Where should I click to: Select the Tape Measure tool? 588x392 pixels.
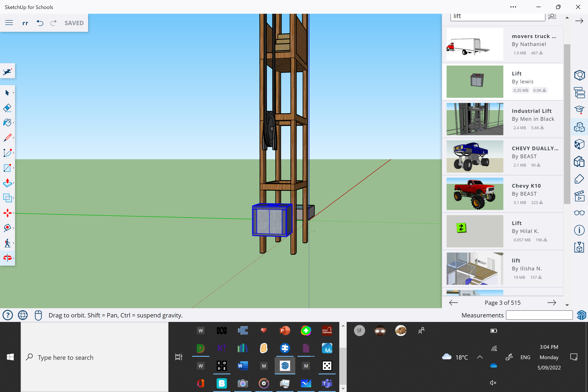[7, 228]
